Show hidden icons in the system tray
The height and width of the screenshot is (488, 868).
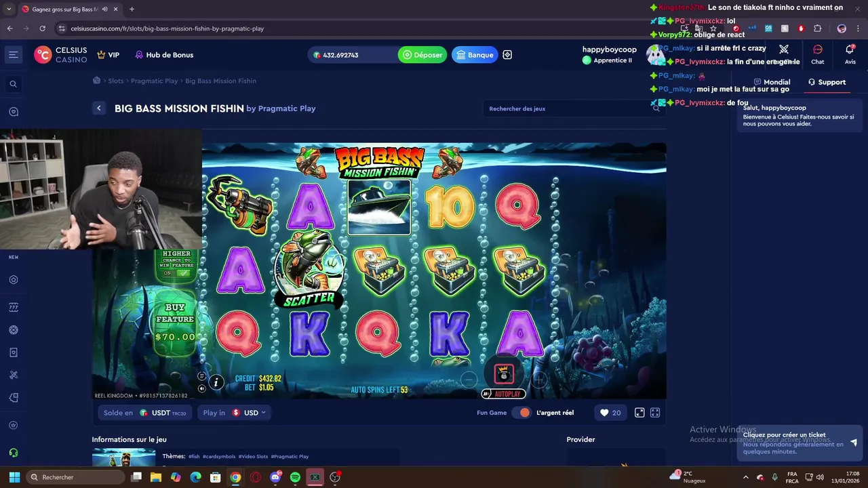coord(746,477)
